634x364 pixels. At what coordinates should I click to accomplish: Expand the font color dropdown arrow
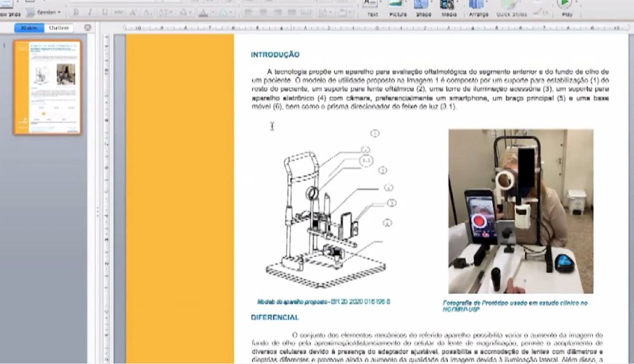pos(214,12)
